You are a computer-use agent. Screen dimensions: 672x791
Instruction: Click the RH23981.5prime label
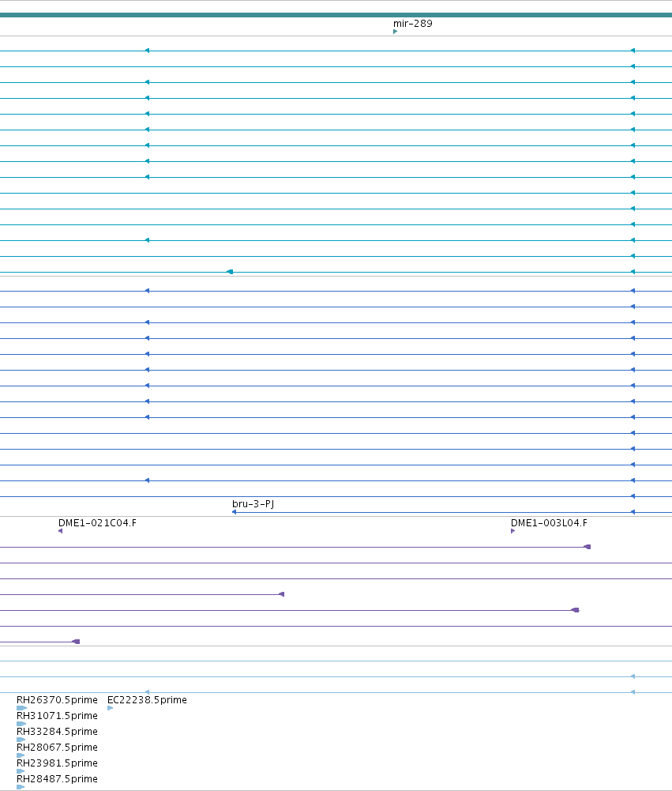[x=57, y=763]
